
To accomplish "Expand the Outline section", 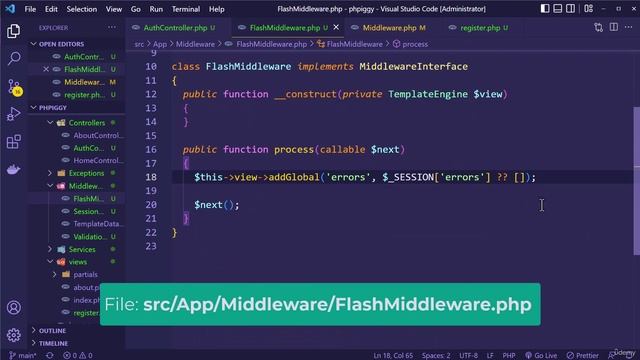I will tap(52, 331).
